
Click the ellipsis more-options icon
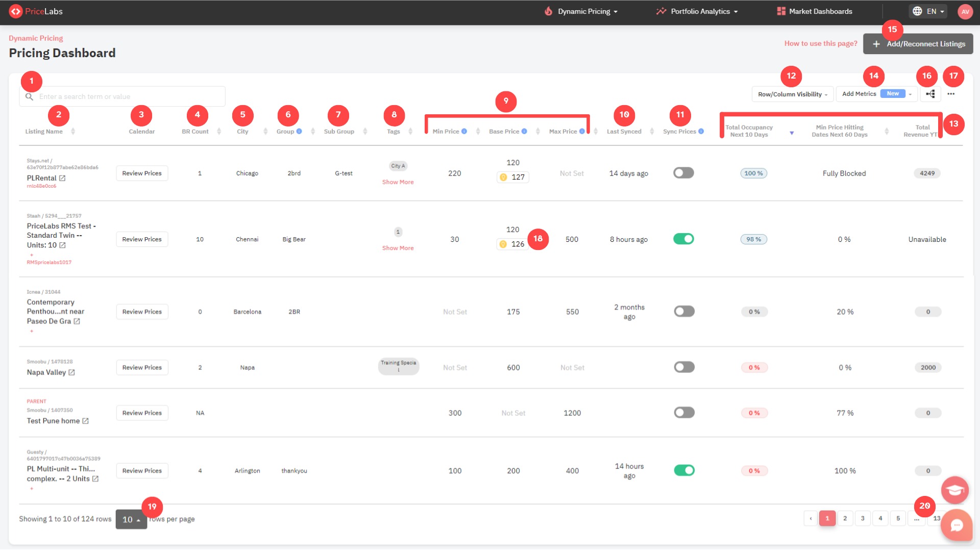951,94
